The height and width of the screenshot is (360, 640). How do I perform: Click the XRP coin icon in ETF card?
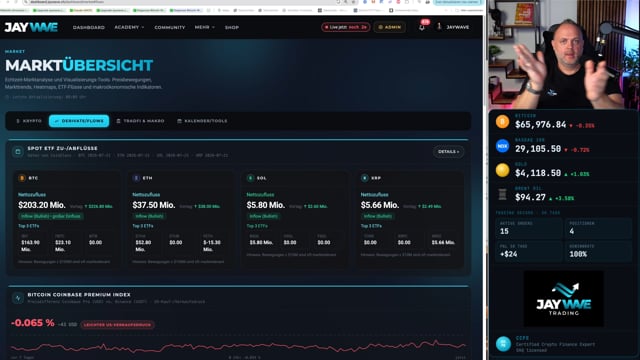[x=364, y=178]
